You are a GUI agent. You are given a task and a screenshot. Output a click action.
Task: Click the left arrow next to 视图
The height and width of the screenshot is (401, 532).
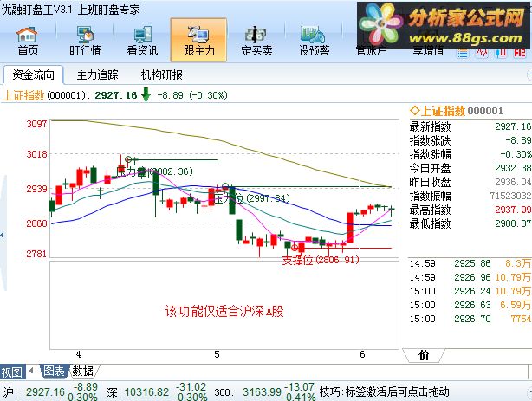(31, 371)
